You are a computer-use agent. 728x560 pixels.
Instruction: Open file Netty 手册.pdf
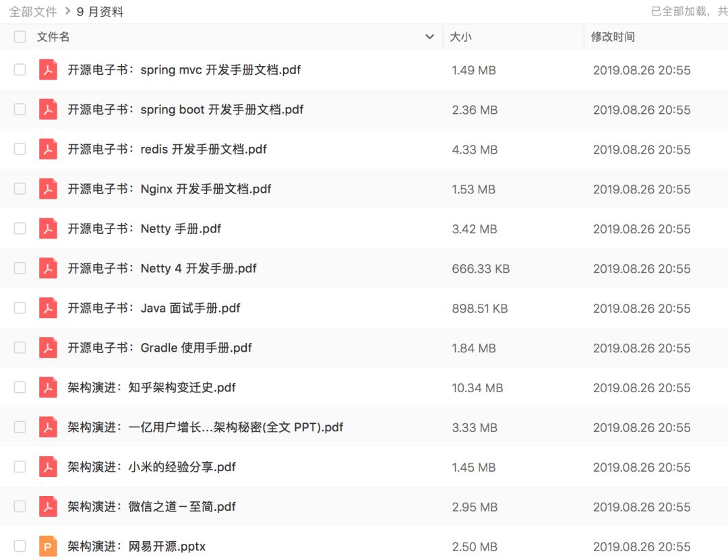tap(144, 228)
